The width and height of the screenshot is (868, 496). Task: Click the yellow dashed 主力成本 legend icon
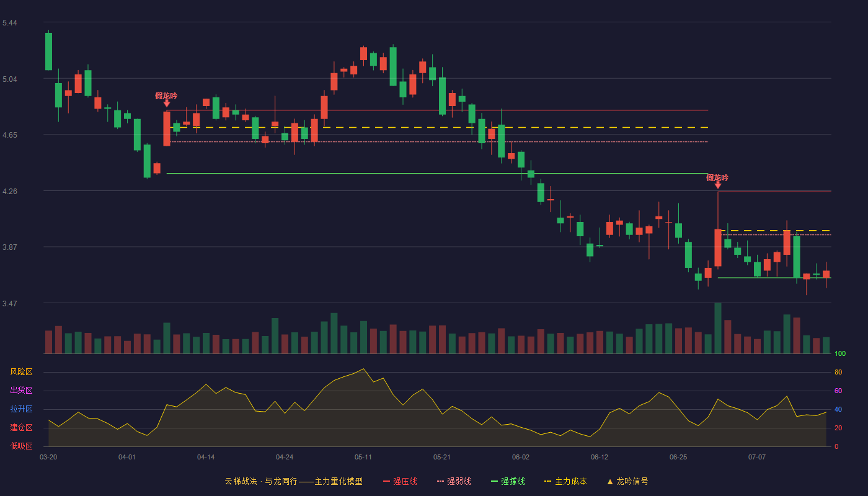[x=548, y=482]
